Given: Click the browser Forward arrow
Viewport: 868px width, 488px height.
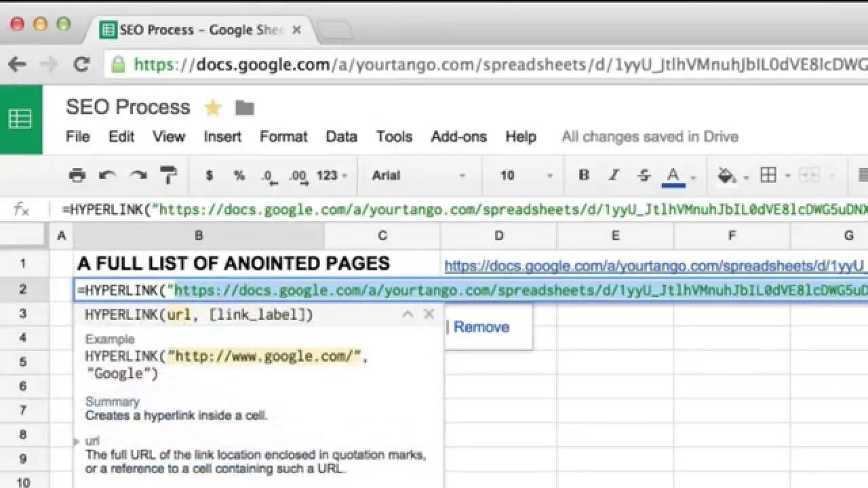Looking at the screenshot, I should [x=49, y=64].
